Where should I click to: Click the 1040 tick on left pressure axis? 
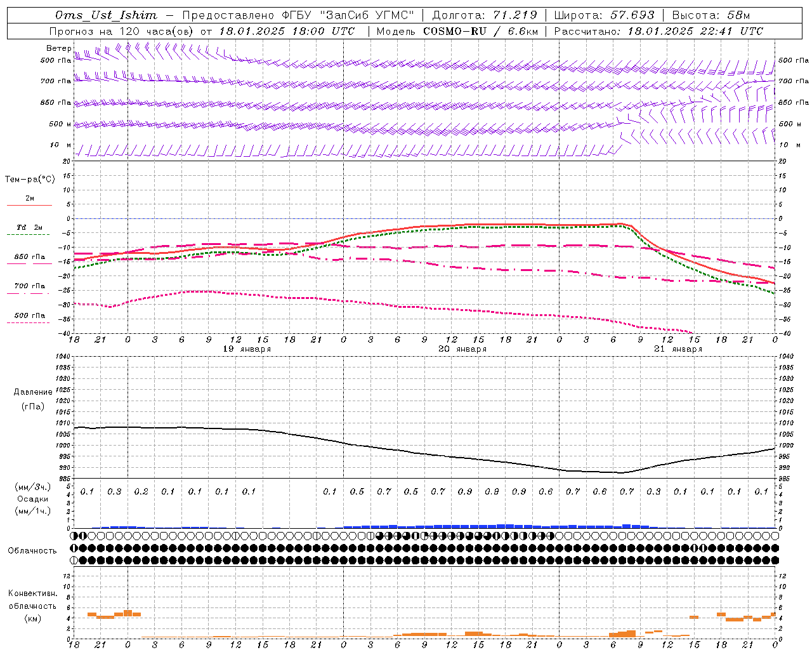point(64,357)
